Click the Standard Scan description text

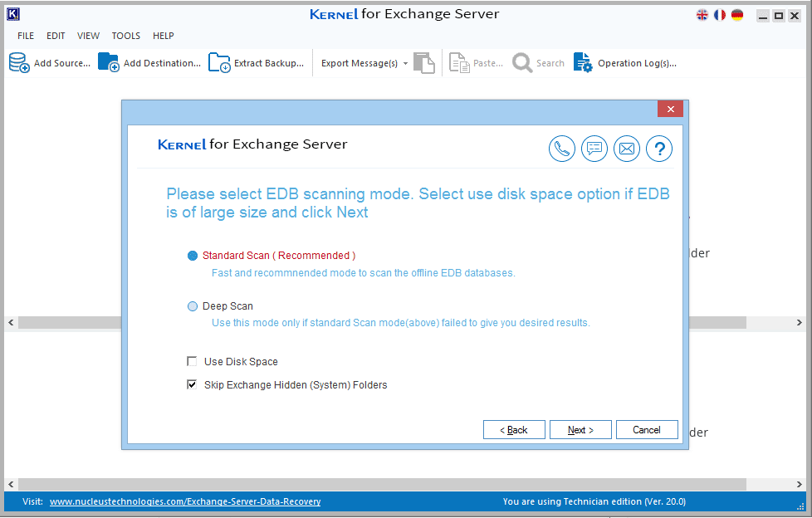click(x=364, y=273)
